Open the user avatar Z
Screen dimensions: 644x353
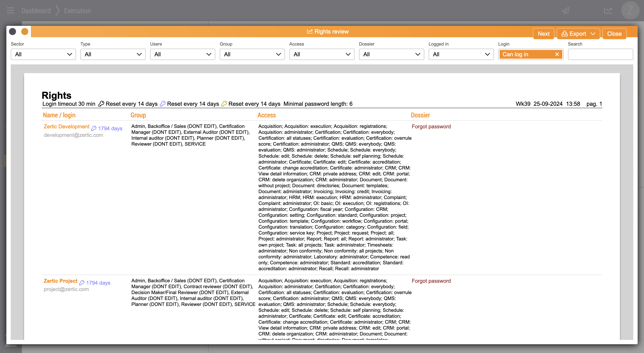pos(630,11)
